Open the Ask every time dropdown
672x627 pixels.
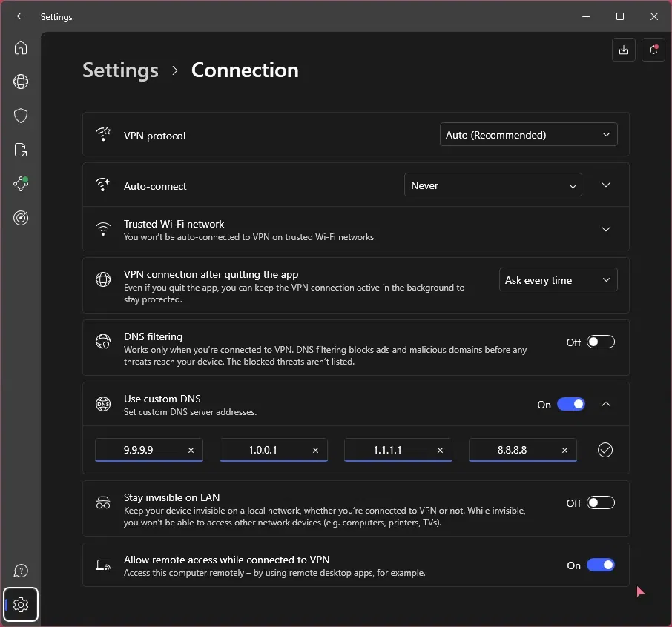[558, 279]
